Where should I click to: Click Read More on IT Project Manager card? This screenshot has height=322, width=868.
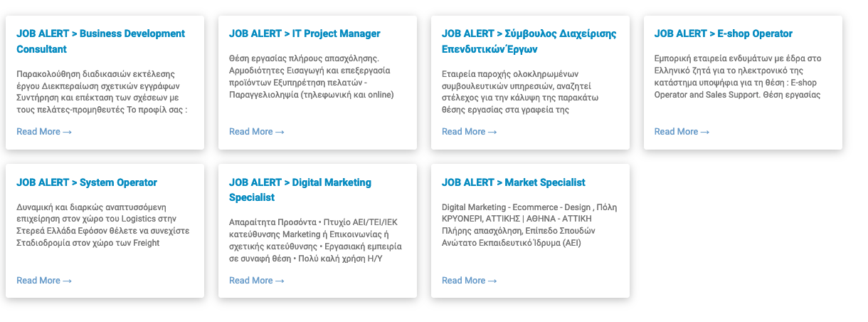click(x=257, y=132)
